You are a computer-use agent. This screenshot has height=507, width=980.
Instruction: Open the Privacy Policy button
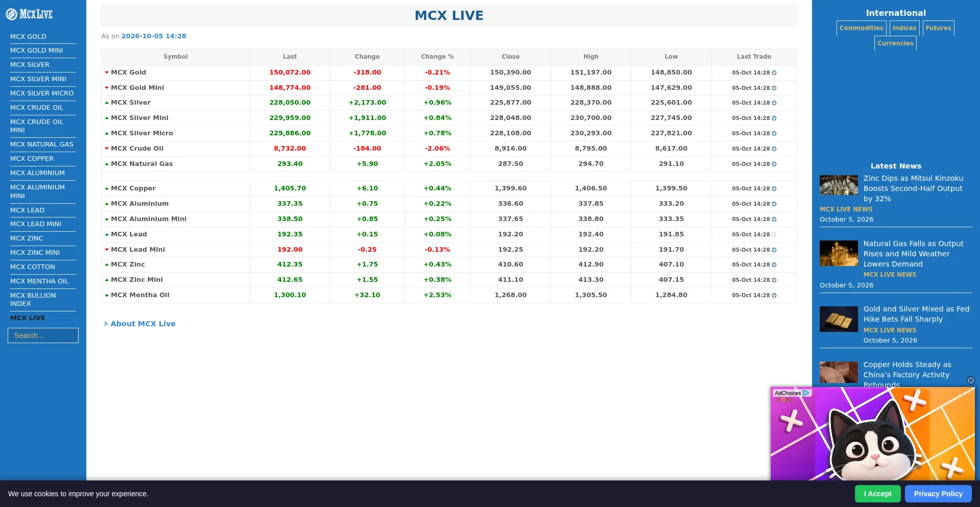coord(938,494)
